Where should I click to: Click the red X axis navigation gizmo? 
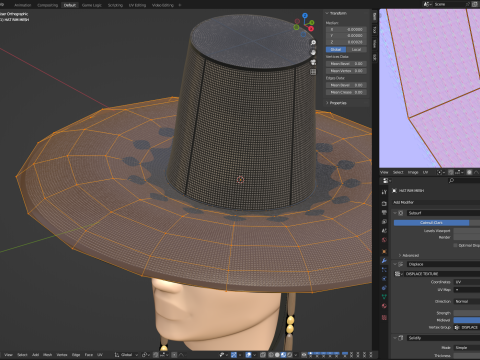point(311,29)
